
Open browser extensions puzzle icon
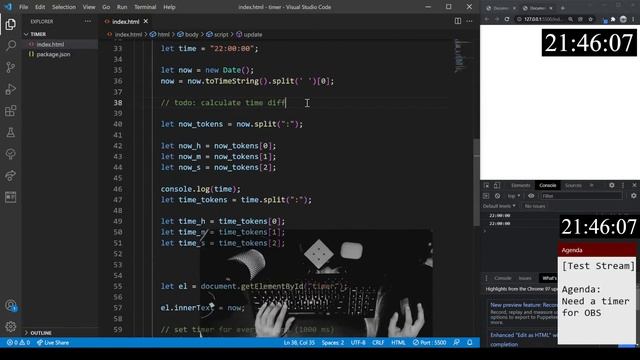tap(613, 19)
